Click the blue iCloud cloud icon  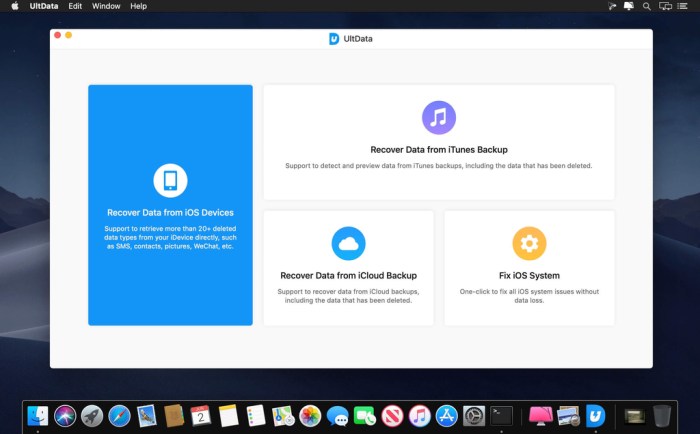point(348,243)
